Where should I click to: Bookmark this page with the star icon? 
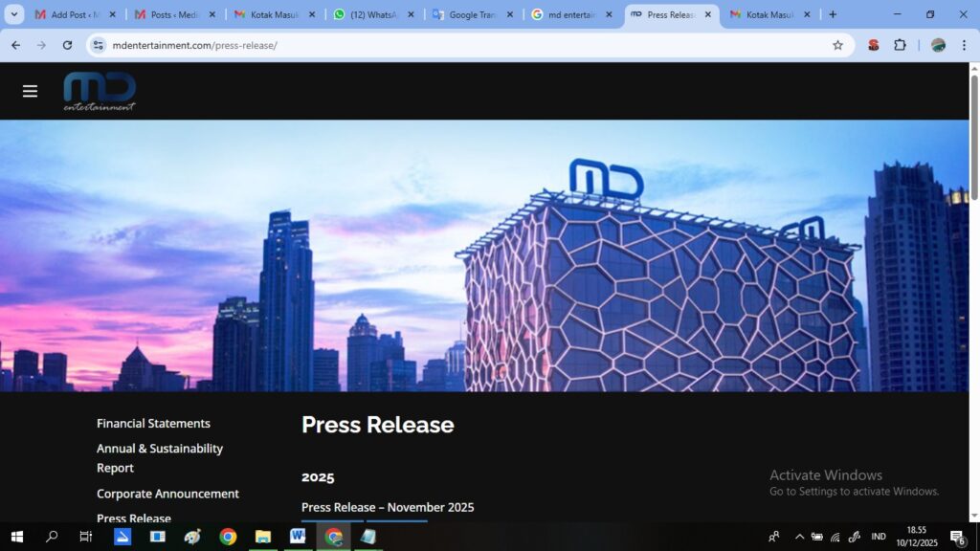(x=837, y=45)
